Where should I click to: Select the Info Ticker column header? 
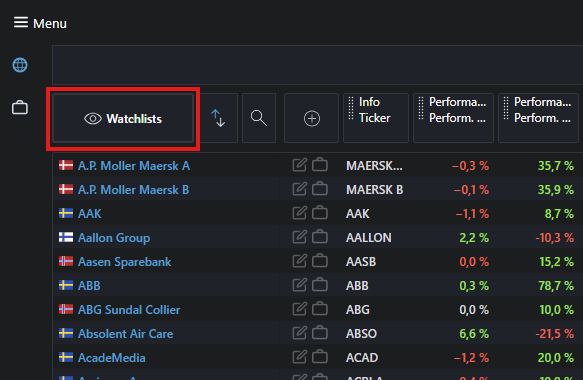[376, 118]
